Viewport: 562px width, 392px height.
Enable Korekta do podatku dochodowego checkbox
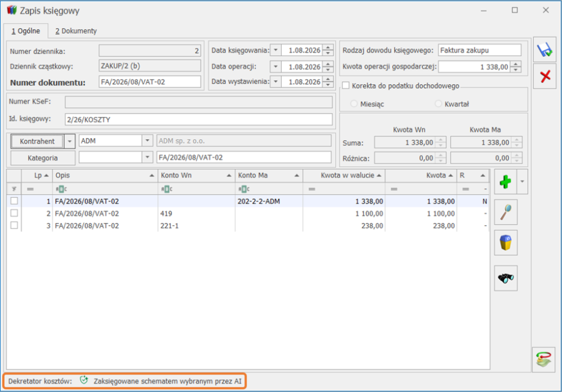tap(346, 85)
